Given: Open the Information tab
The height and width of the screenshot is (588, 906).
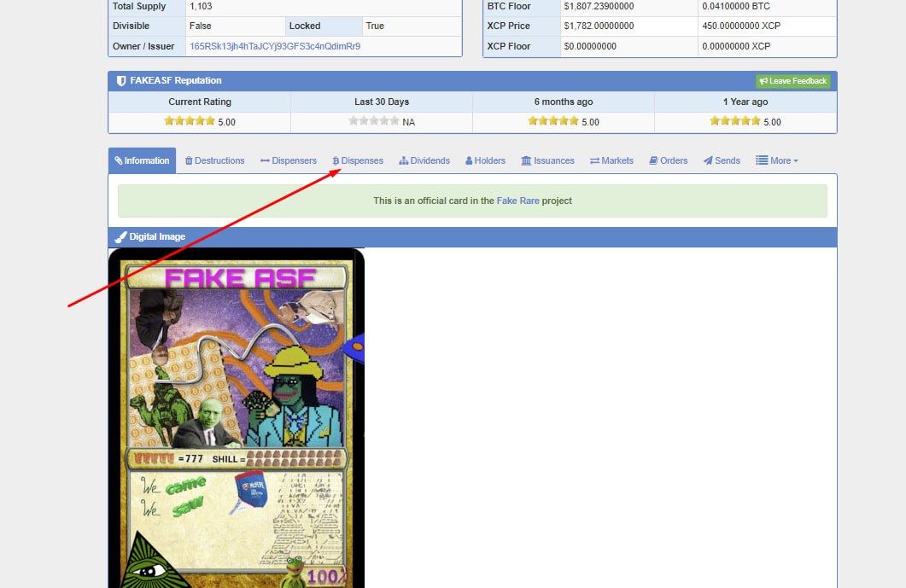Looking at the screenshot, I should 142,160.
